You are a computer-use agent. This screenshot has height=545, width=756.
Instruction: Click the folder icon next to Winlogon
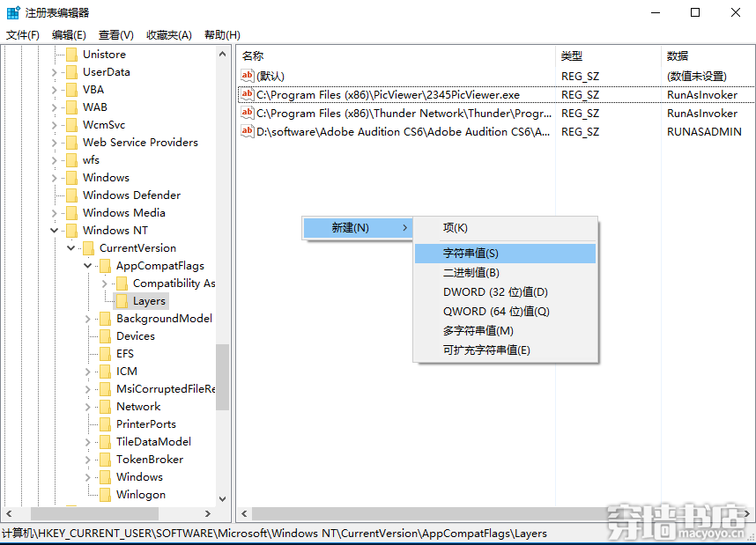[x=106, y=495]
